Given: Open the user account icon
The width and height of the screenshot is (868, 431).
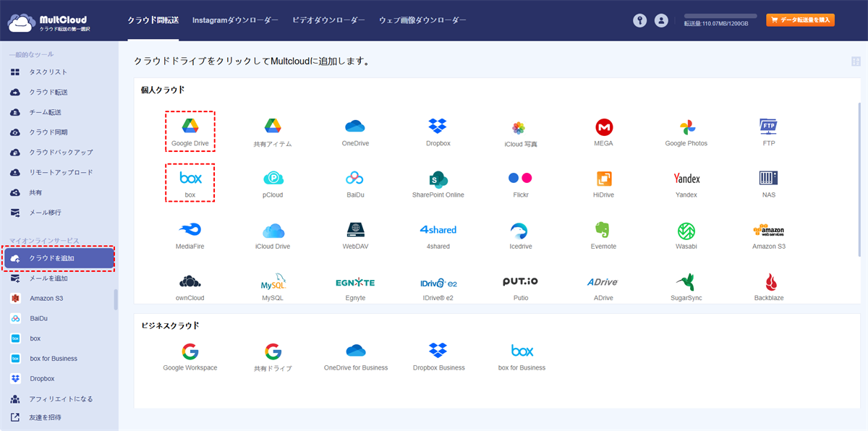Looking at the screenshot, I should 661,20.
